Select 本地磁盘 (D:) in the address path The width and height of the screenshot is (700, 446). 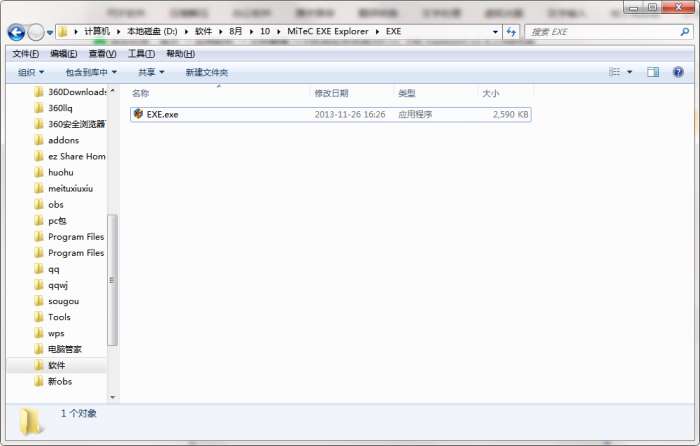tap(152, 31)
